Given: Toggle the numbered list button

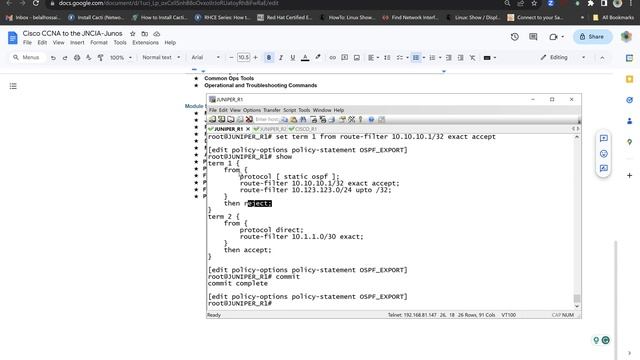Looking at the screenshot, I should coord(432,58).
